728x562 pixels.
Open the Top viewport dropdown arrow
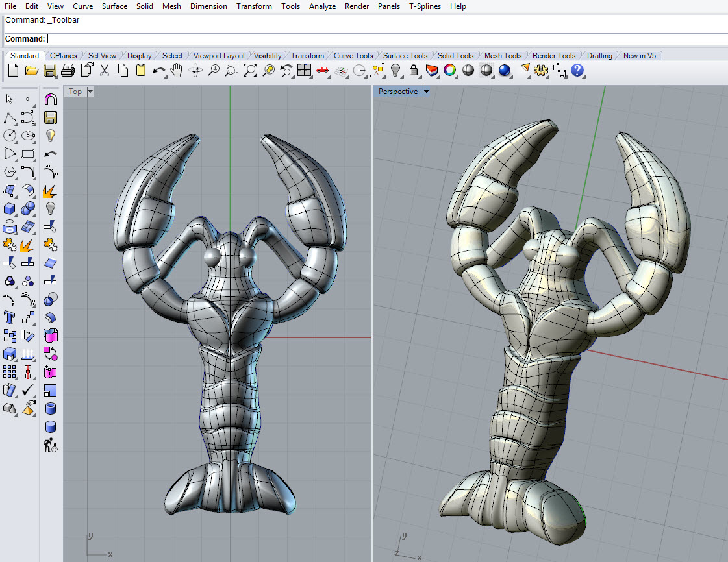90,92
